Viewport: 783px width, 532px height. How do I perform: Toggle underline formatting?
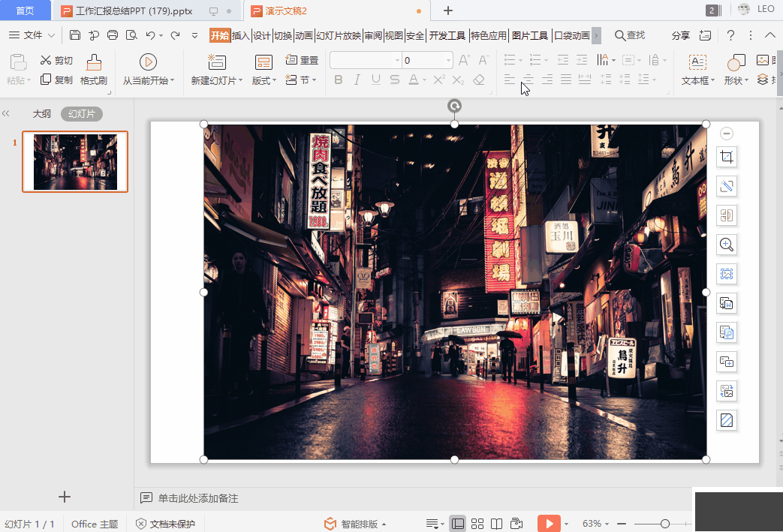point(374,80)
